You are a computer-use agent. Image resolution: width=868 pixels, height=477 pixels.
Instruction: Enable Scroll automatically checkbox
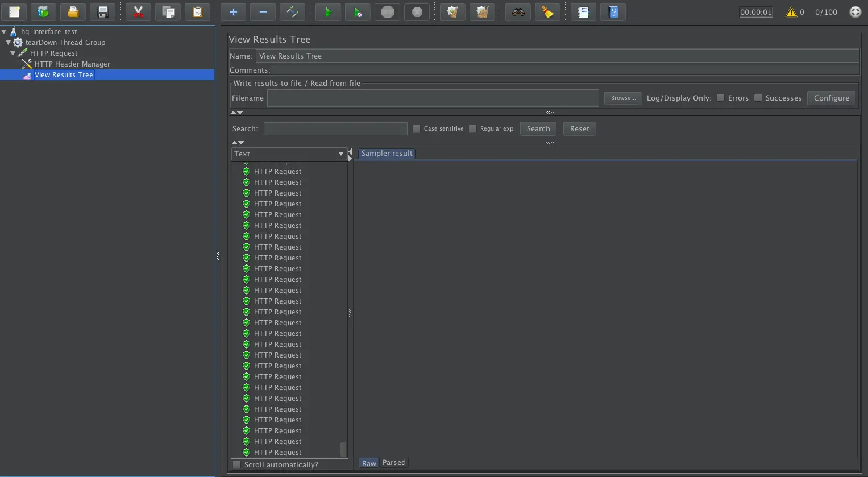click(x=237, y=464)
